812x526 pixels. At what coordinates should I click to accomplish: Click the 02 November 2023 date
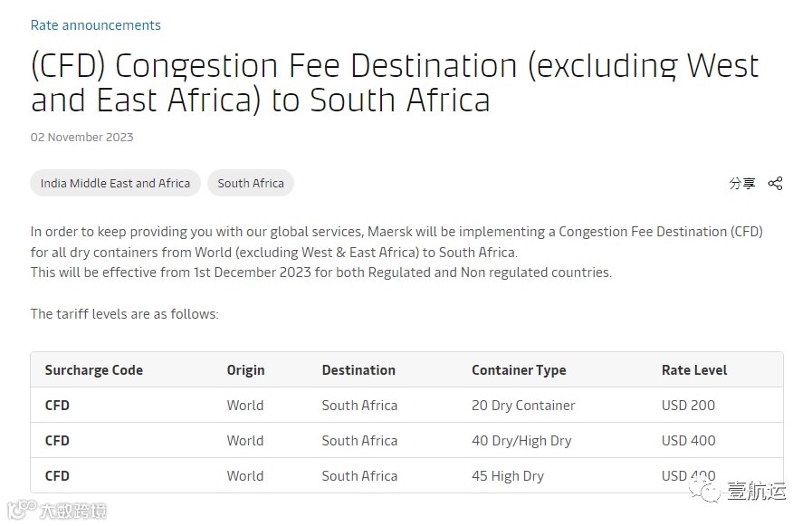tap(82, 138)
